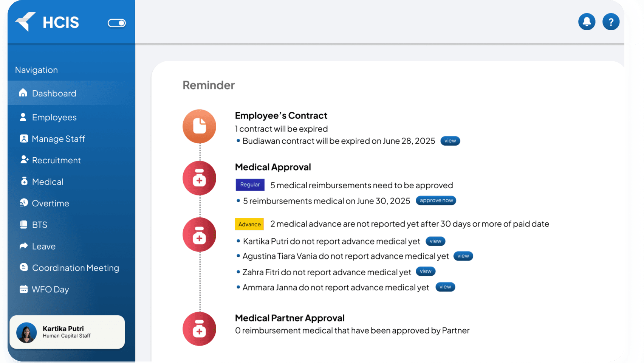Screen dimensions: 644x363
Task: Open the Employees menu item
Action: [54, 117]
